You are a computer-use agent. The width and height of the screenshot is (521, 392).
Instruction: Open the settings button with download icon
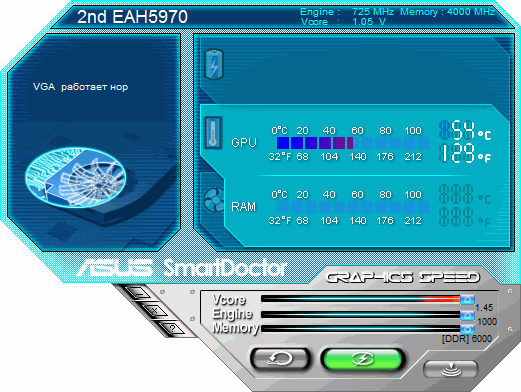click(x=450, y=369)
